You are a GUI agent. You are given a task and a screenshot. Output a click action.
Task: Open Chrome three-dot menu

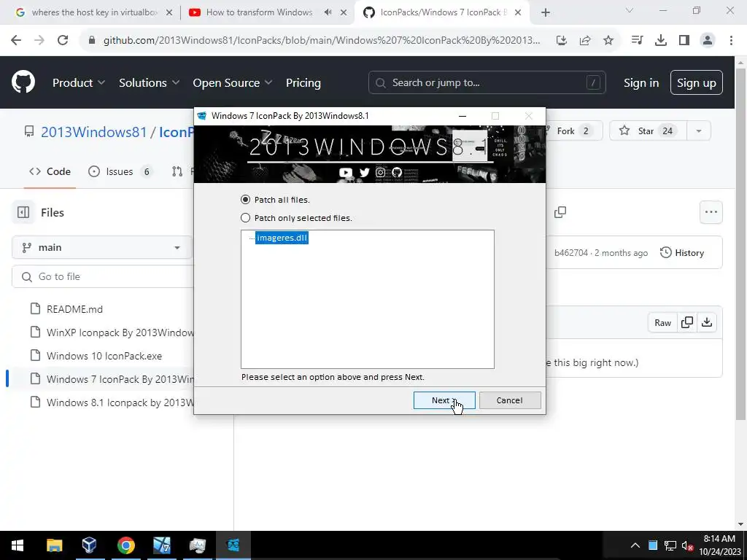[x=731, y=40]
